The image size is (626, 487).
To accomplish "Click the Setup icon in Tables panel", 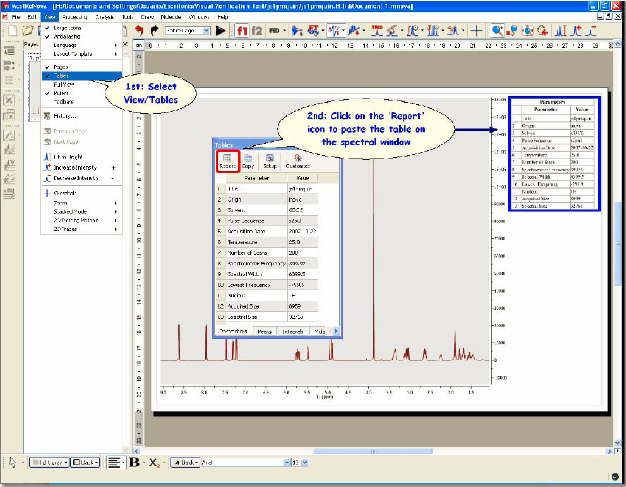I will click(270, 161).
